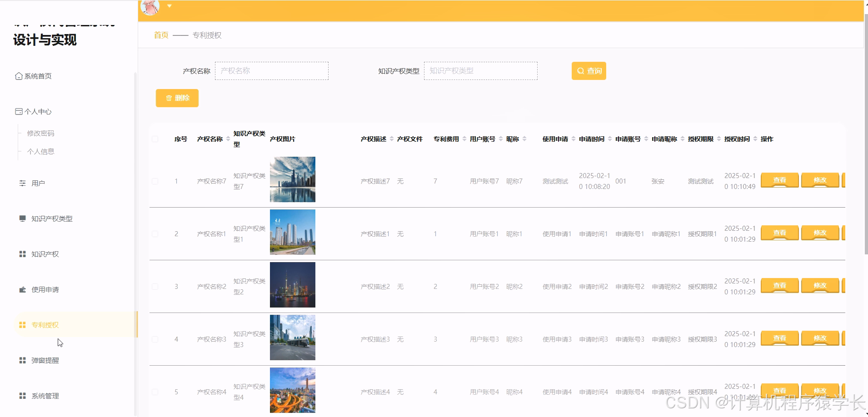The image size is (868, 417).
Task: Select the 知识产权 intellectual property icon
Action: [x=22, y=254]
